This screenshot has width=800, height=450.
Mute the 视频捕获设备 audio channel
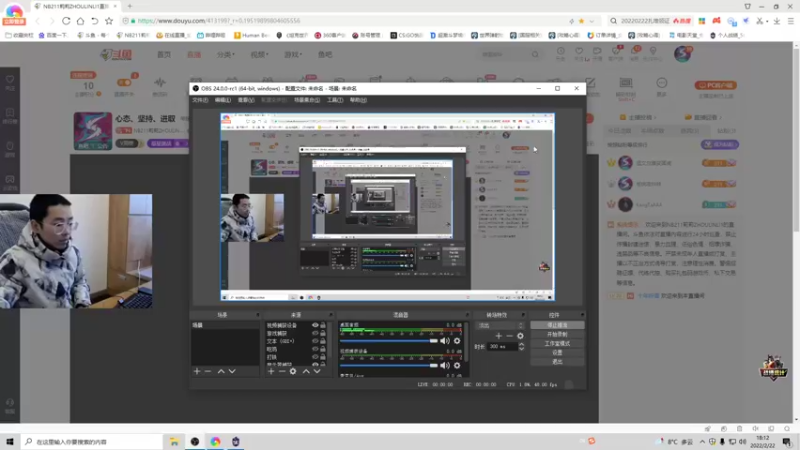click(x=445, y=365)
